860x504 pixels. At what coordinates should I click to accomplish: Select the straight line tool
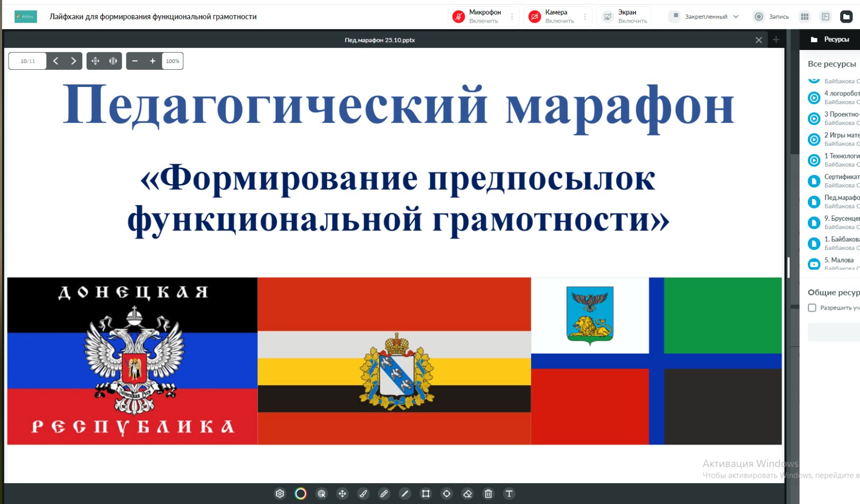(405, 494)
